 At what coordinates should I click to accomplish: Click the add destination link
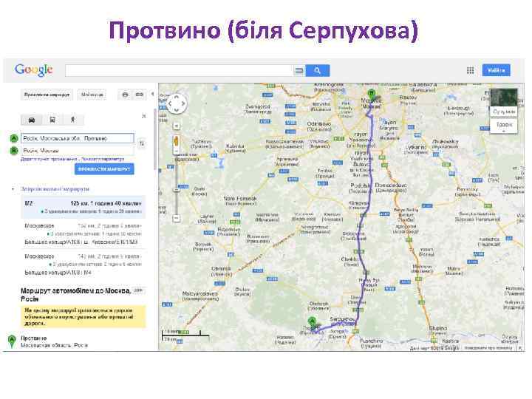50,159
